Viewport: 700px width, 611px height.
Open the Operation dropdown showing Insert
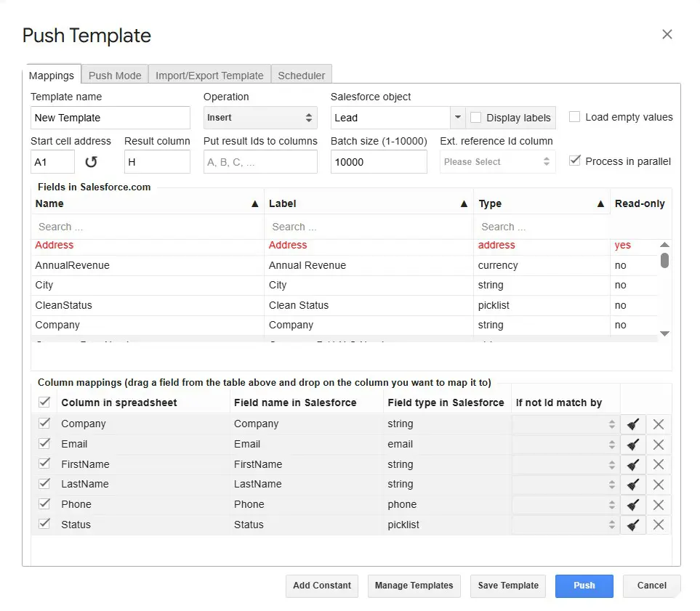260,118
